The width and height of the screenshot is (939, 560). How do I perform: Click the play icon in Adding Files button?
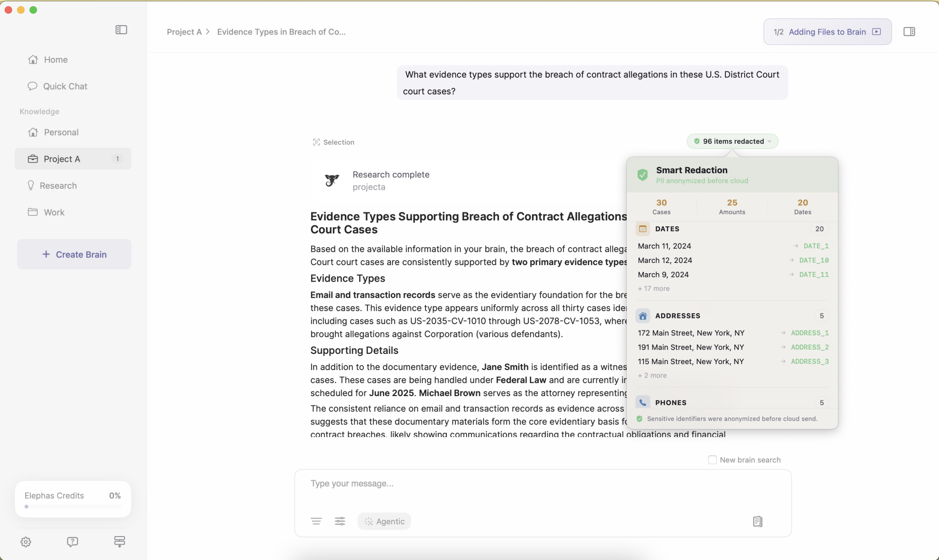point(876,32)
